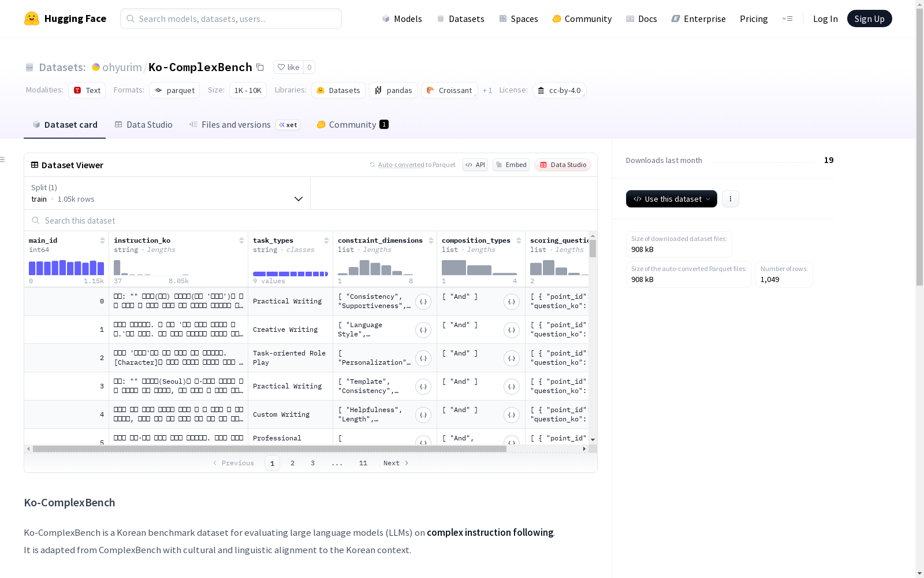This screenshot has width=924, height=578.
Task: Open the ohyurim profile link
Action: coord(122,67)
